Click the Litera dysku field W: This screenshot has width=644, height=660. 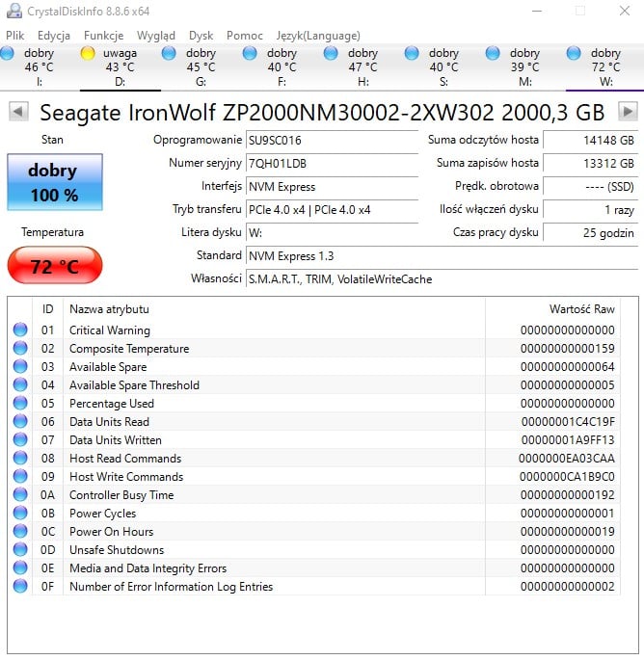332,233
